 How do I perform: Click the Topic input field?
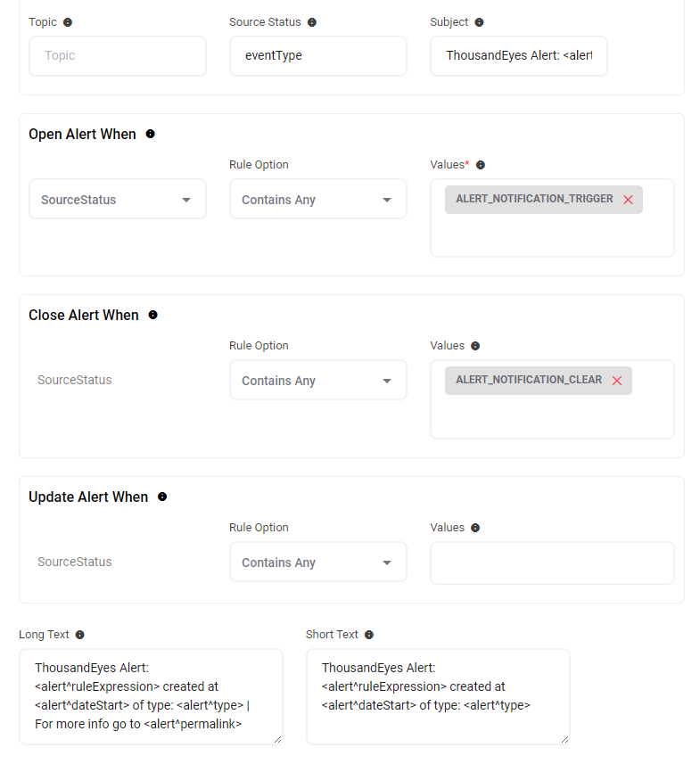[117, 55]
